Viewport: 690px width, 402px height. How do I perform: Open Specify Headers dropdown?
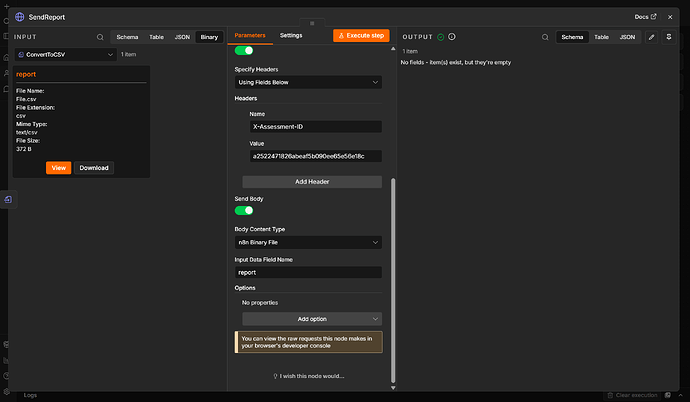[x=308, y=82]
